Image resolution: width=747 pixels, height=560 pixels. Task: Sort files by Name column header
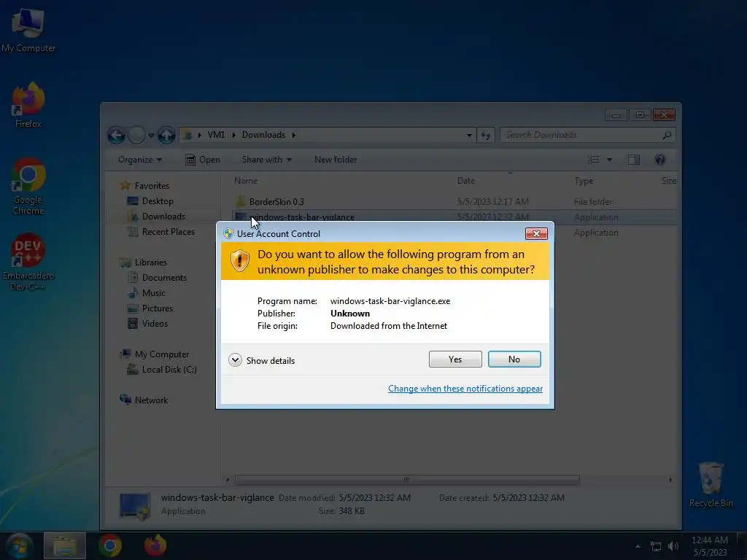[x=245, y=181]
